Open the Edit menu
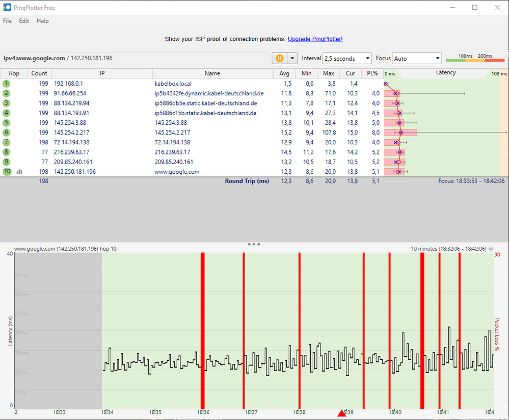This screenshot has width=509, height=420. point(24,21)
